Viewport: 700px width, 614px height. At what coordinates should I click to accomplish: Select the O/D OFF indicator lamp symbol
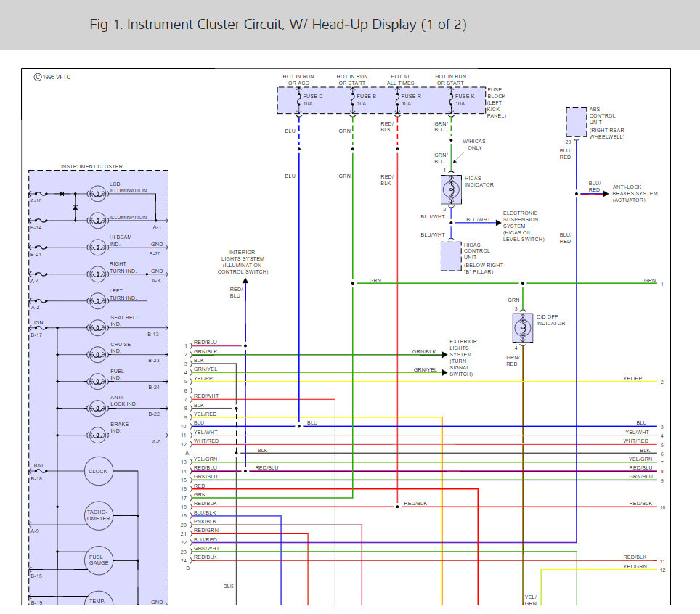pos(523,328)
